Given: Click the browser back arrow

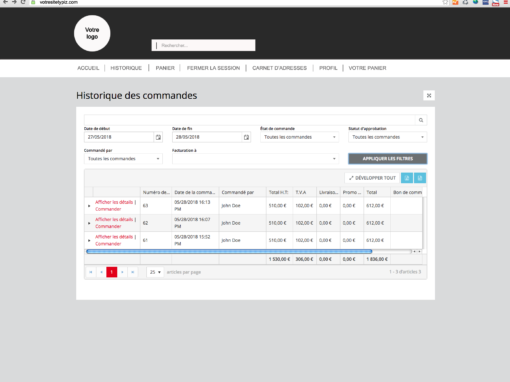Looking at the screenshot, I should (5, 2).
